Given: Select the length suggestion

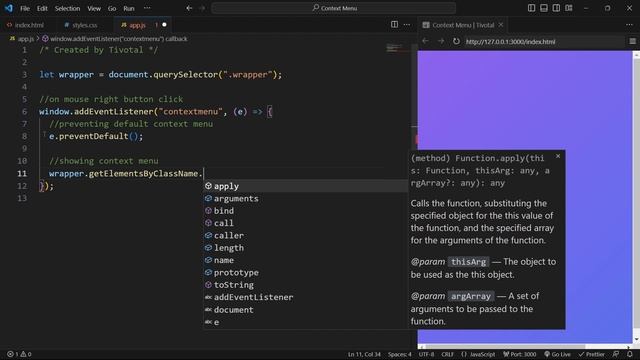Looking at the screenshot, I should (305, 248).
